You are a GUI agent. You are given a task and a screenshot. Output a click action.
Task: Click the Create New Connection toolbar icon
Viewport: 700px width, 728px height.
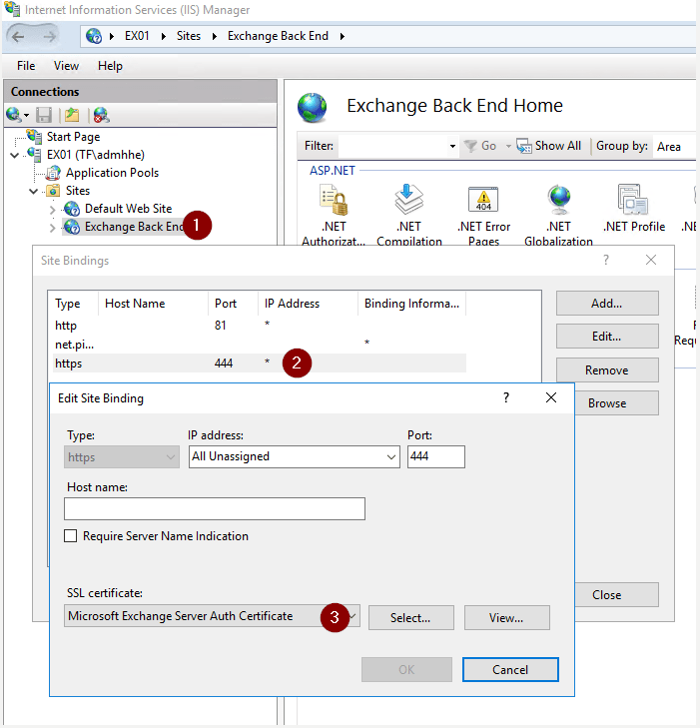18,114
